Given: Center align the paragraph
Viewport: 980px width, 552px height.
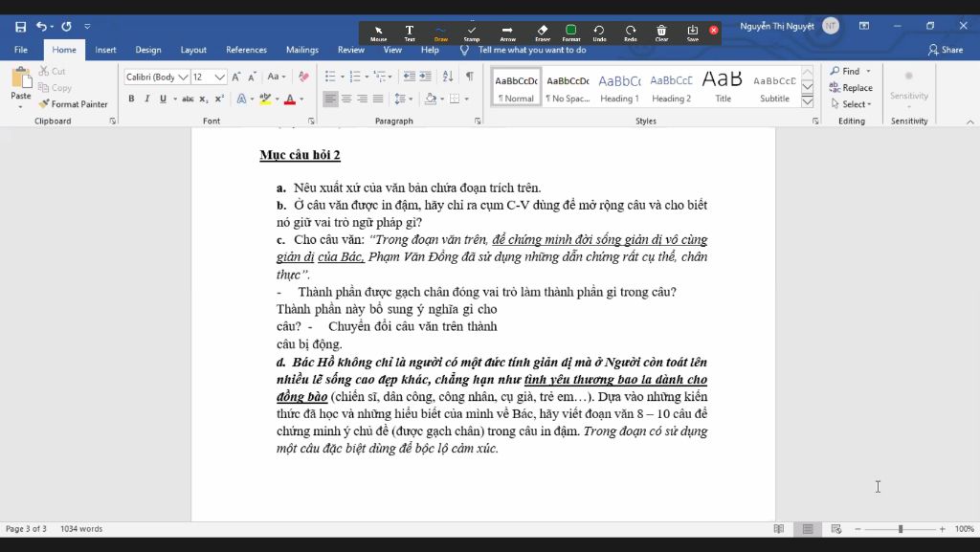Looking at the screenshot, I should [346, 99].
